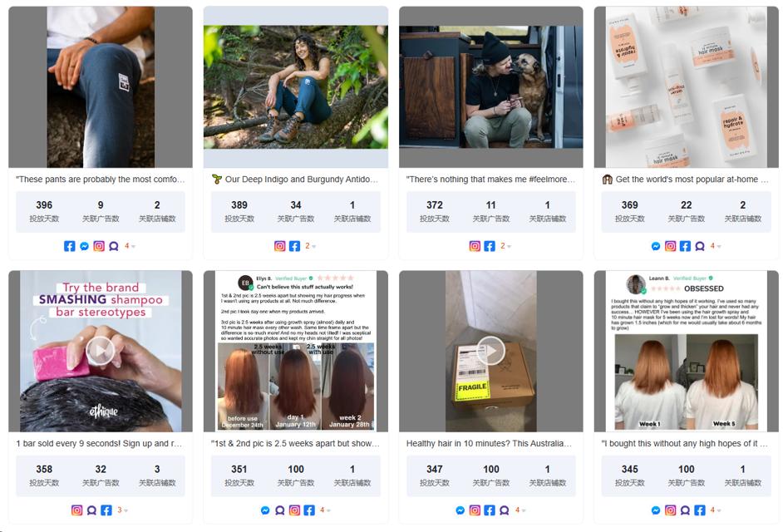Screen dimensions: 783x532
Task: Open ad titled "These pants are probably the most comfo..."
Action: tap(101, 180)
